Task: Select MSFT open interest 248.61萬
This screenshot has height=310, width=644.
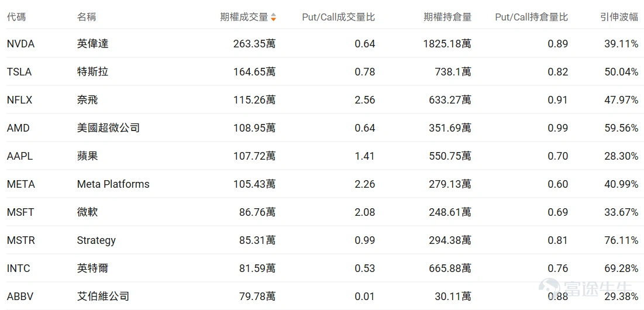Action: point(450,212)
